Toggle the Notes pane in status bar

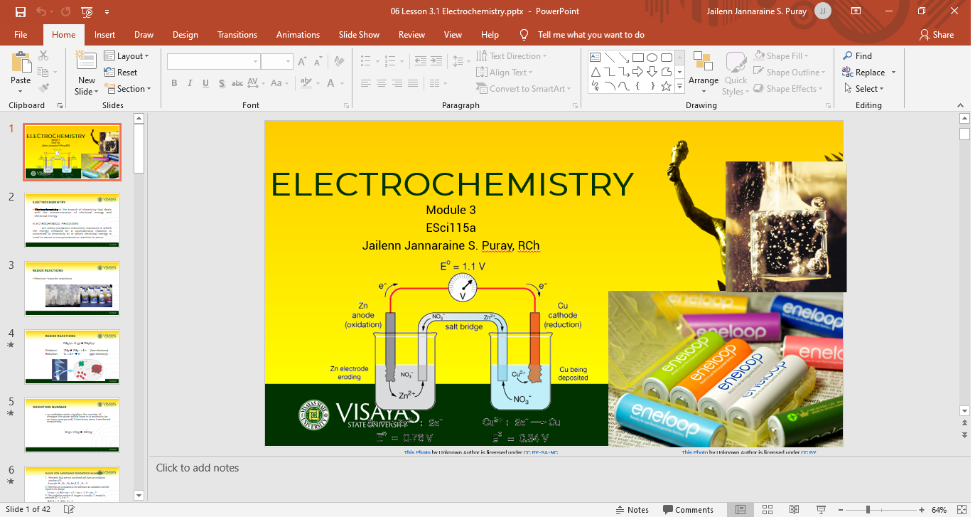(631, 509)
